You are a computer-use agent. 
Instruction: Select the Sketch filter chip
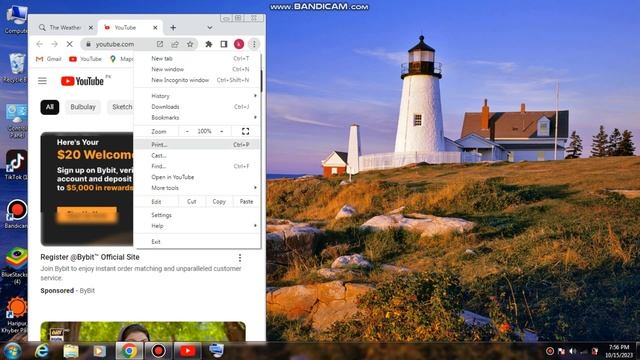[121, 107]
